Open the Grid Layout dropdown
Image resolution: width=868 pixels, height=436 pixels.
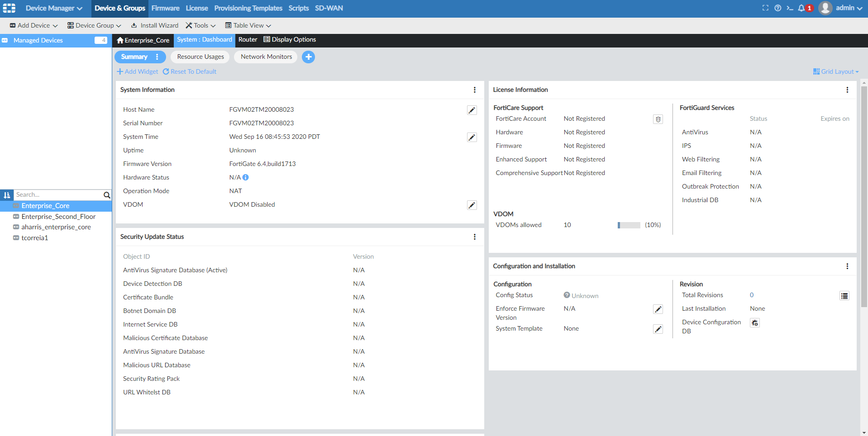pyautogui.click(x=835, y=71)
